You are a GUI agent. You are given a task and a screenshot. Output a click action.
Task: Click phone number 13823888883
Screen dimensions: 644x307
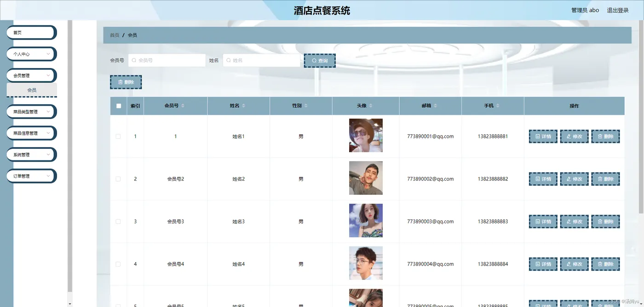click(x=493, y=222)
